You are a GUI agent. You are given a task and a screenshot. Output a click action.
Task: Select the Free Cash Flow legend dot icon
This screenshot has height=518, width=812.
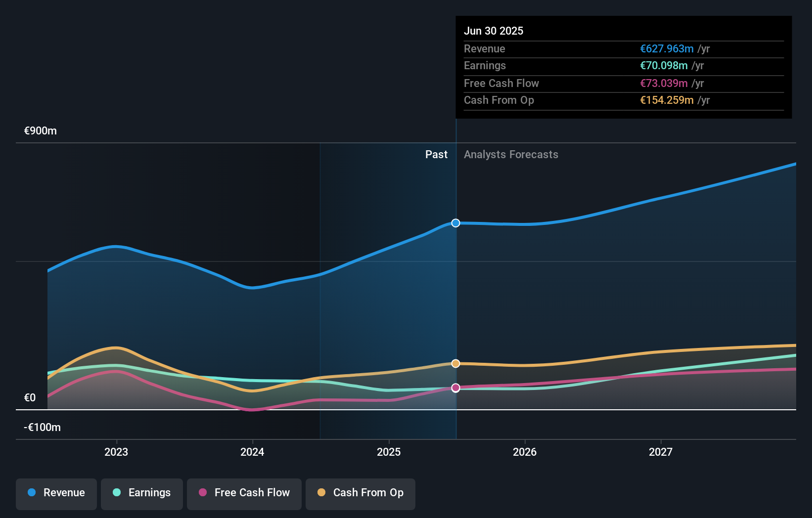[x=203, y=493]
